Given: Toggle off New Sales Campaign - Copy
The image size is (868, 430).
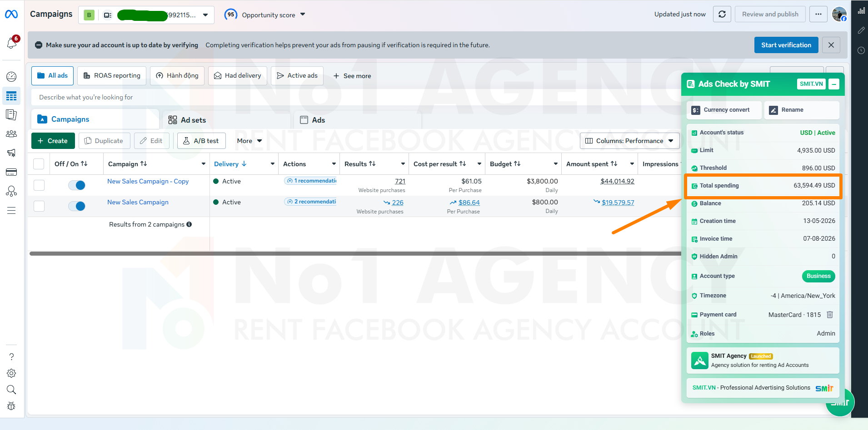Looking at the screenshot, I should [77, 185].
